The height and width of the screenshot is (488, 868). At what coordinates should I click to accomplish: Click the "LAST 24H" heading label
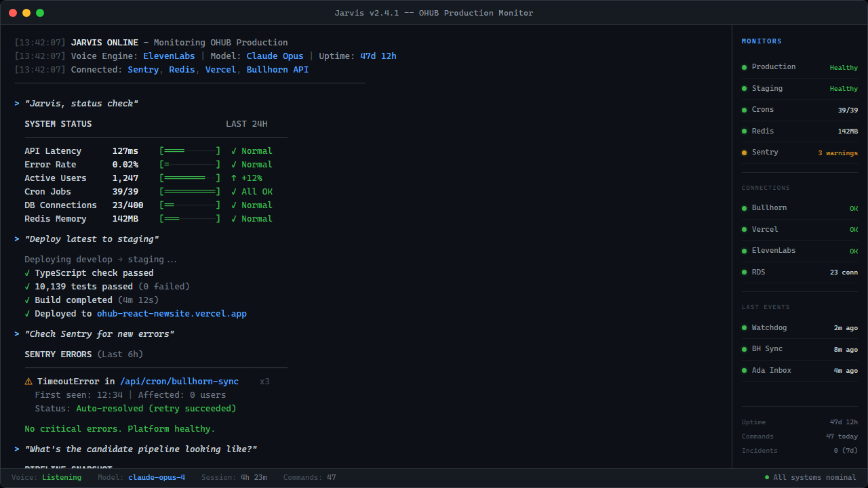(247, 124)
